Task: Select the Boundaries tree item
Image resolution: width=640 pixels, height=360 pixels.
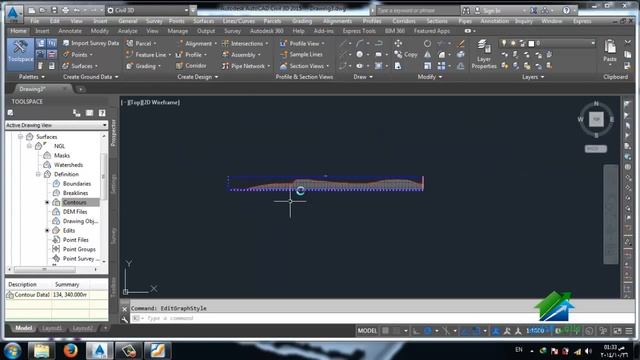Action: [77, 184]
